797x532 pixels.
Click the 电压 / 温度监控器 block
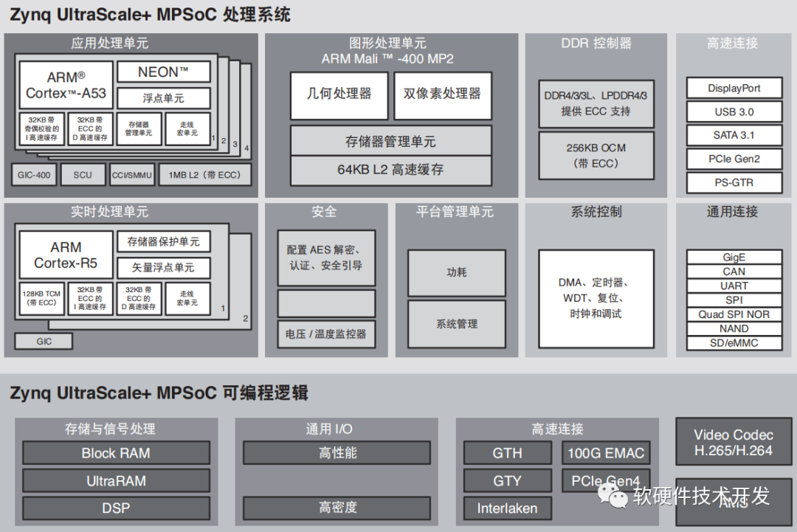tap(326, 334)
